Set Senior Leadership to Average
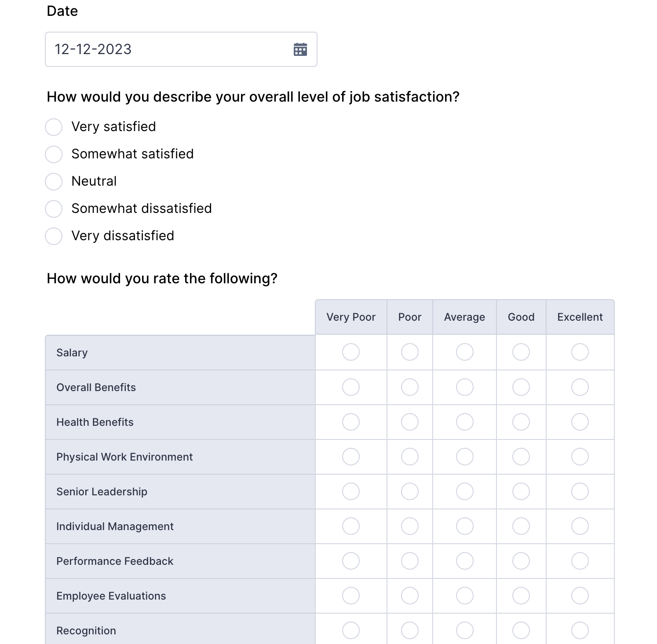657x644 pixels. [464, 491]
